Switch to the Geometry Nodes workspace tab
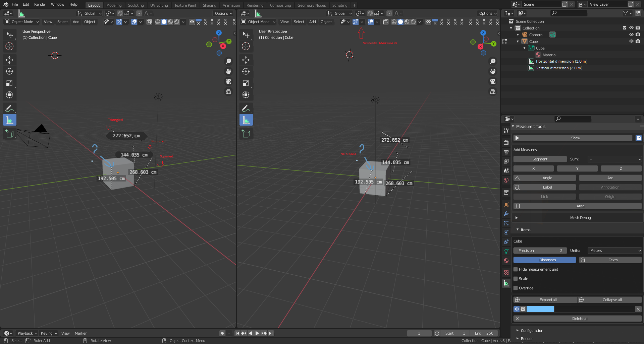This screenshot has height=344, width=644. click(x=311, y=5)
